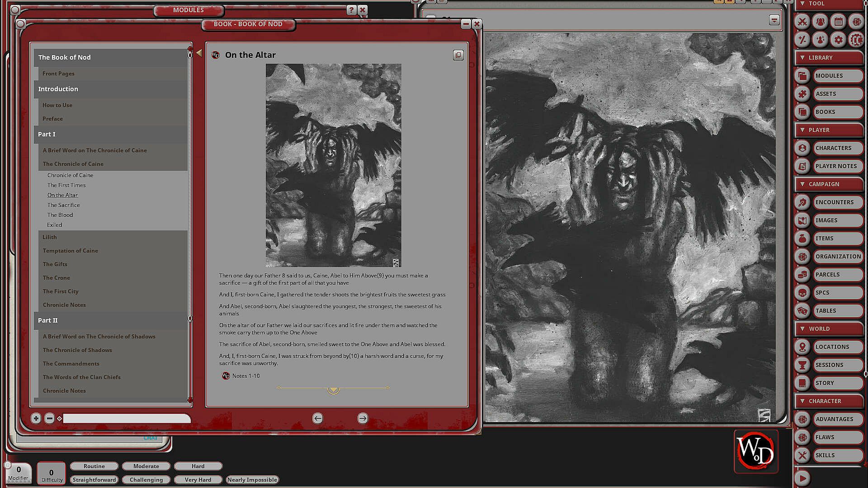Open the Notes 1-10 link
Viewport: 868px width, 488px height.
(245, 376)
